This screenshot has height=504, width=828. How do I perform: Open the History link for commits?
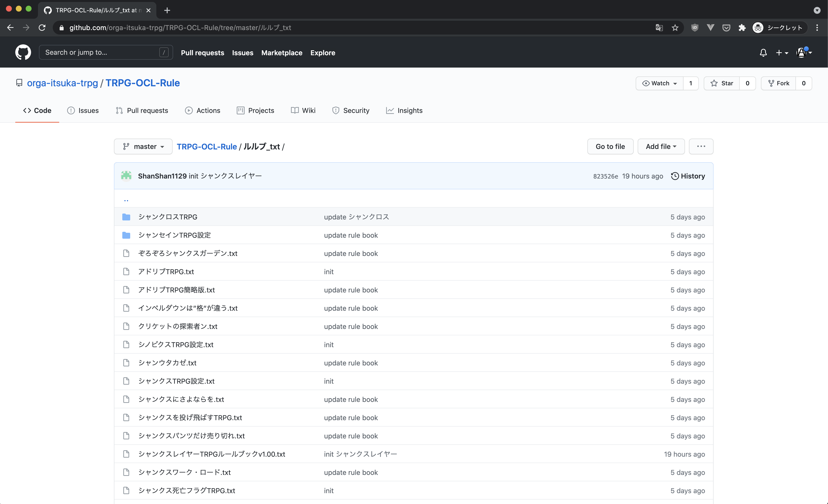[x=688, y=176]
